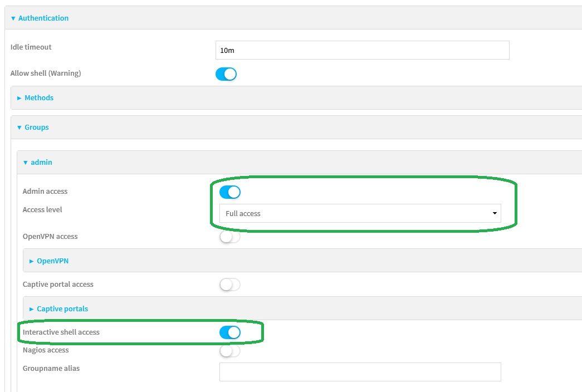The image size is (582, 392).
Task: Click the Groups heading triangle icon
Action: 19,128
